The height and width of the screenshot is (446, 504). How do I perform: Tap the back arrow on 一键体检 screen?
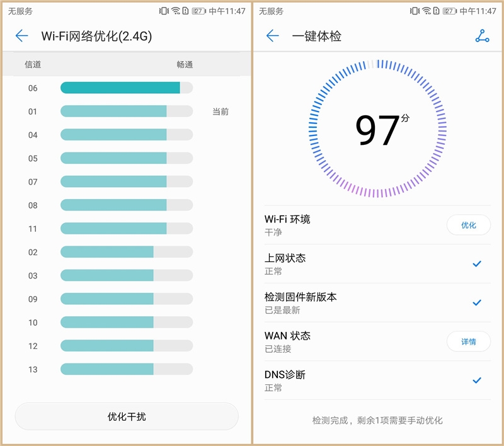273,36
